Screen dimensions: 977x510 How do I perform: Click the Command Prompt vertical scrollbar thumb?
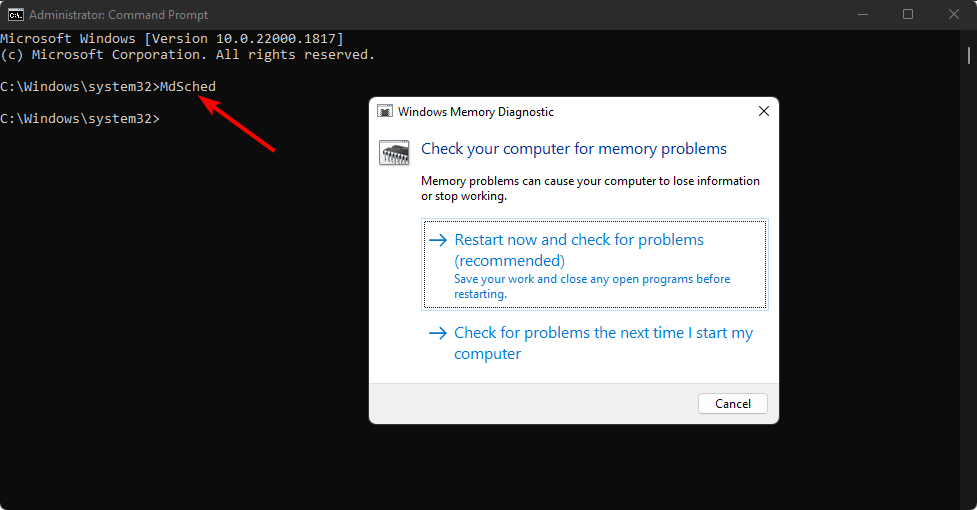968,55
